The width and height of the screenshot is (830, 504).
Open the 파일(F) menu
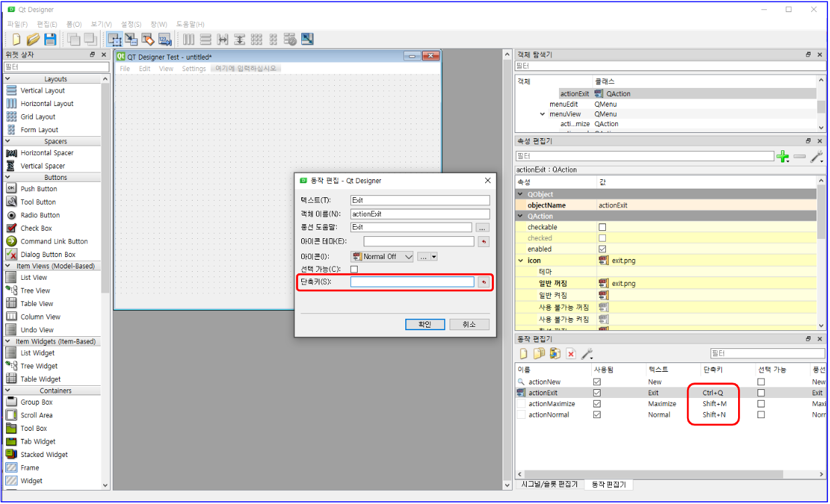tap(17, 24)
